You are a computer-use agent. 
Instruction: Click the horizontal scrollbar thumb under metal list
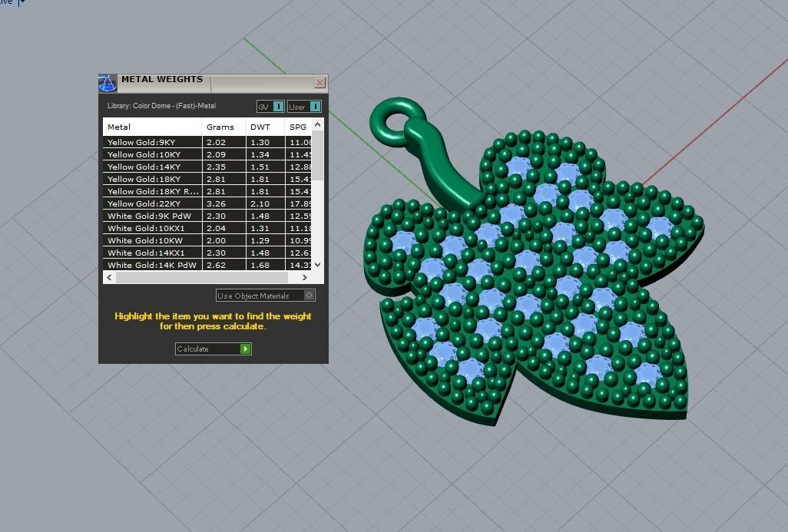coord(202,277)
